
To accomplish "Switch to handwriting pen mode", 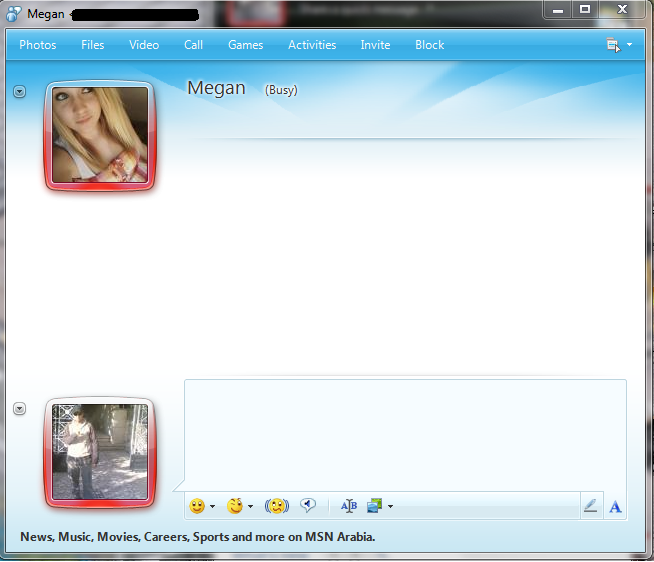I will coord(590,506).
